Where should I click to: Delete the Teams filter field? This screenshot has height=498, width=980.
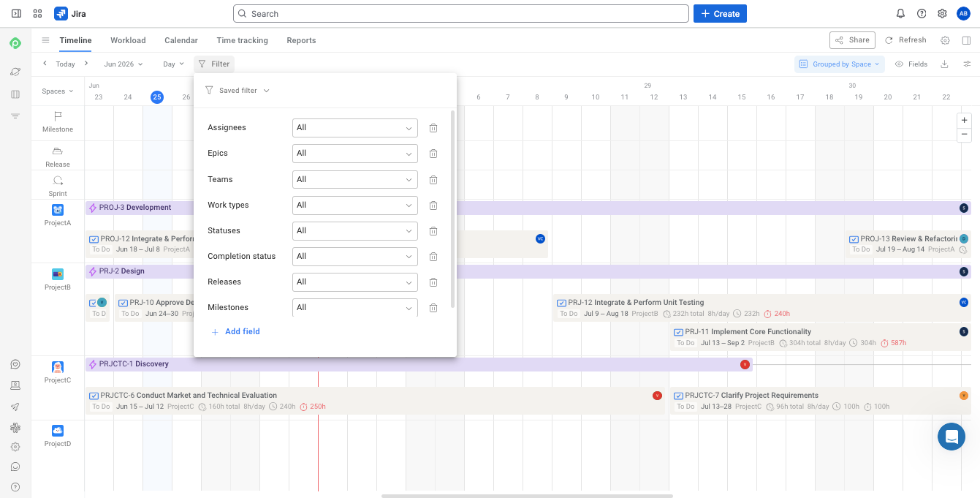coord(433,179)
